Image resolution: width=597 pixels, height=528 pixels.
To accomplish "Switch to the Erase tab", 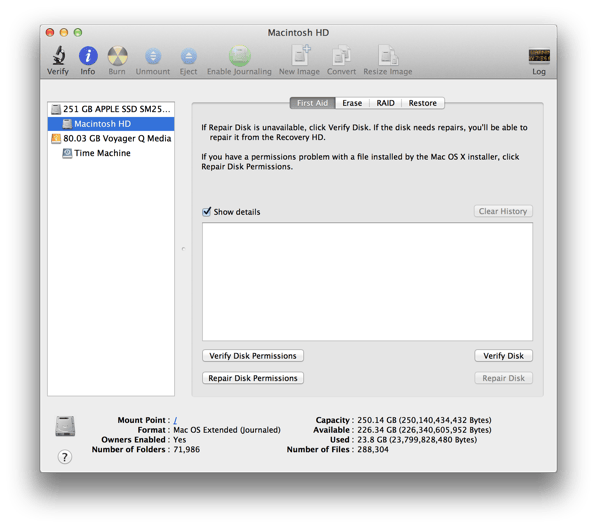I will (352, 103).
